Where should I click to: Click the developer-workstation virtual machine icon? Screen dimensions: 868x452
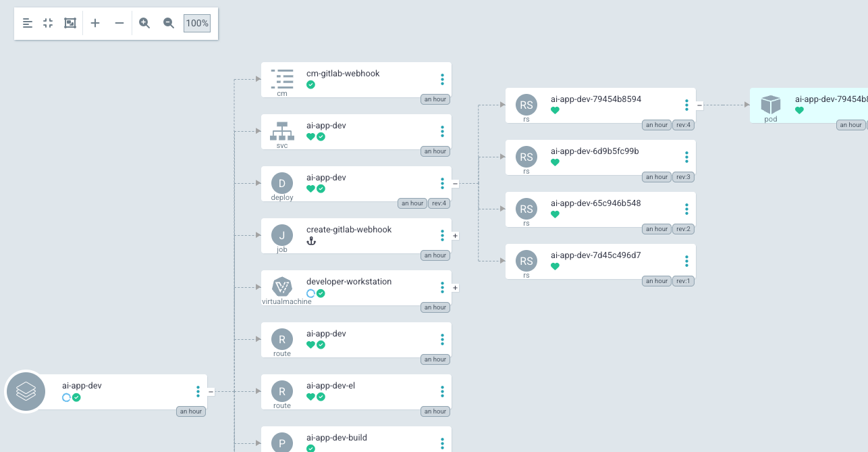click(x=281, y=286)
